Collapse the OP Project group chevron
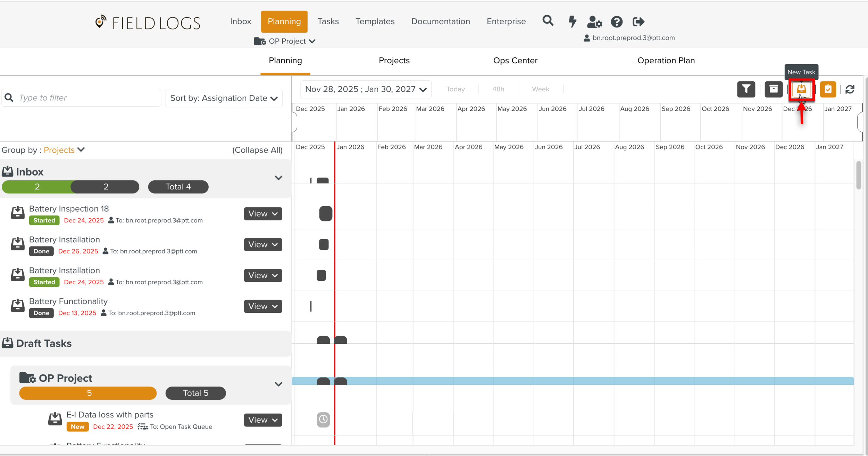 (x=278, y=384)
